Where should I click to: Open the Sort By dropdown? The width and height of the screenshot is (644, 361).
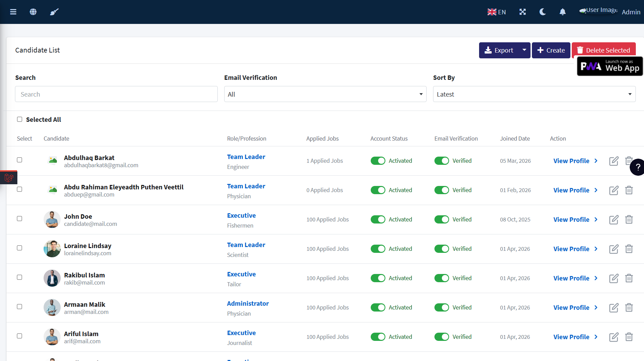(x=534, y=94)
